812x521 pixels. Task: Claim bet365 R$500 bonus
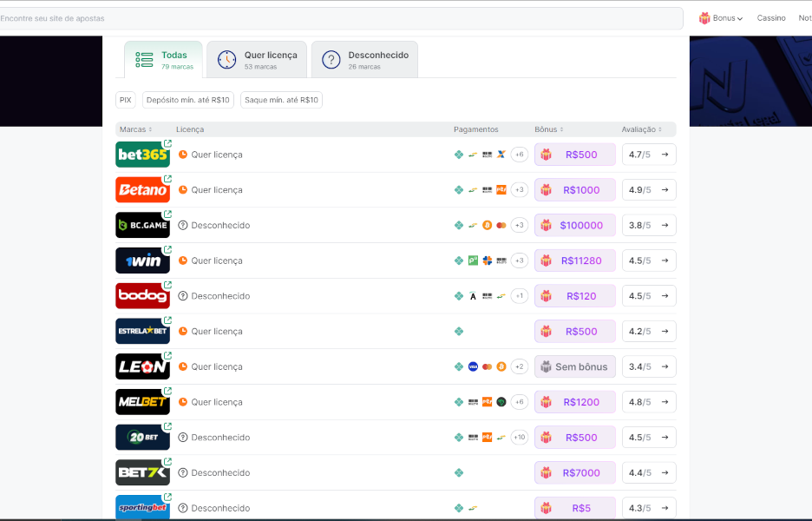coord(575,155)
